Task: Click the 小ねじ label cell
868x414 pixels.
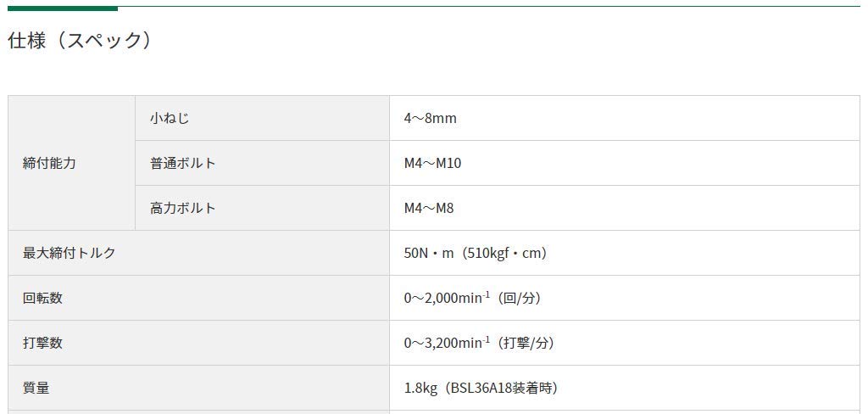Action: [x=263, y=118]
